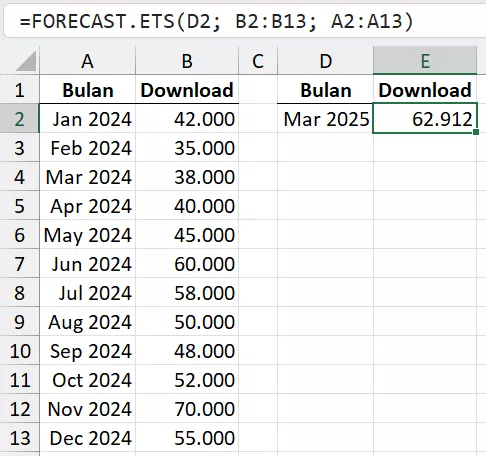Click forecast result cell '62.912'
Screen dimensions: 486x456
pyautogui.click(x=425, y=119)
